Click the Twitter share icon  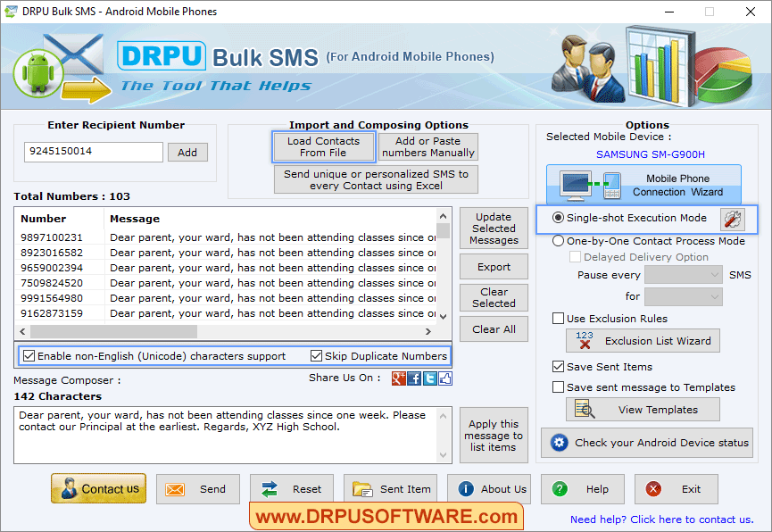click(x=430, y=378)
